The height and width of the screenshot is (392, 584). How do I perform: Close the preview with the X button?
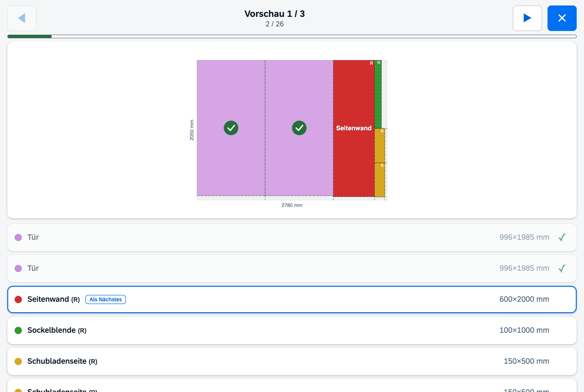click(562, 18)
